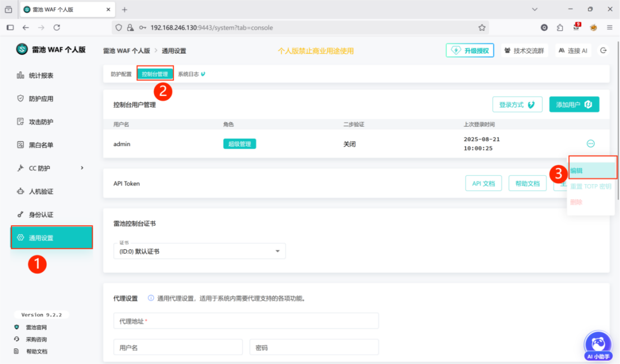Focus the proxy 用户名 input field
The width and height of the screenshot is (620, 364).
tap(178, 347)
